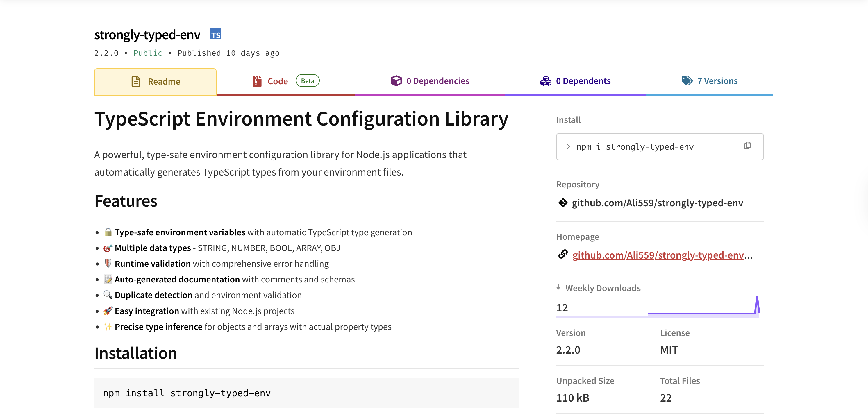Click the Dependents cubes icon

tap(546, 81)
